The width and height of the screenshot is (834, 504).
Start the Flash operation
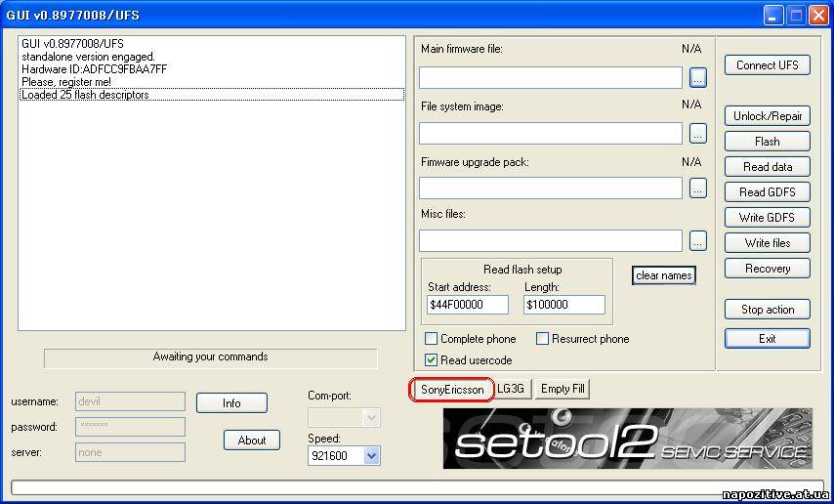pos(767,142)
